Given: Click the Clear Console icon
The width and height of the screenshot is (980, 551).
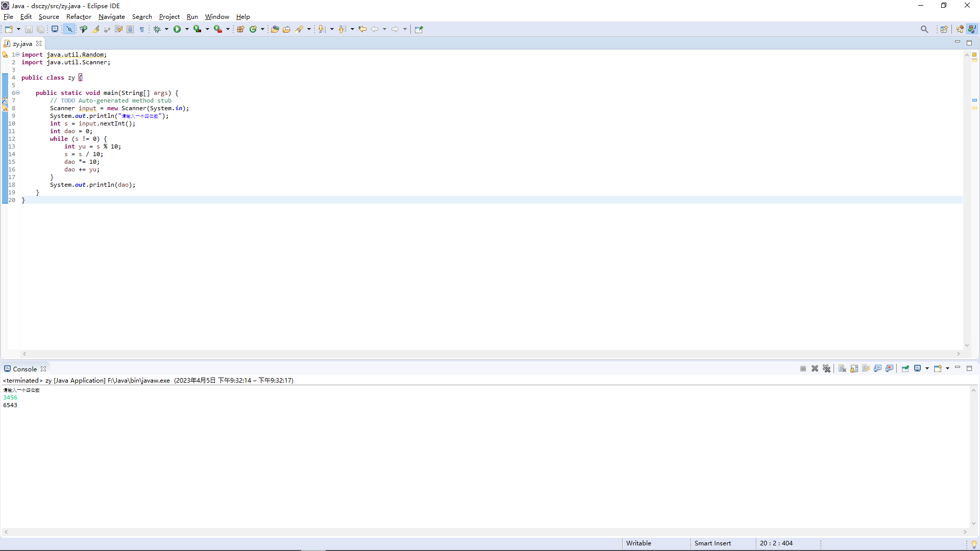Looking at the screenshot, I should [842, 368].
